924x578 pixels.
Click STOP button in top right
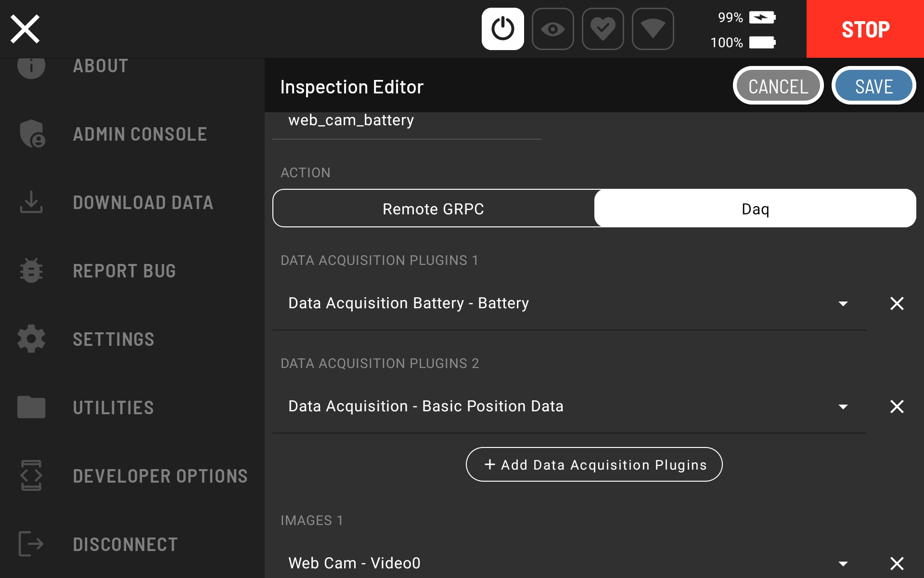pyautogui.click(x=865, y=29)
